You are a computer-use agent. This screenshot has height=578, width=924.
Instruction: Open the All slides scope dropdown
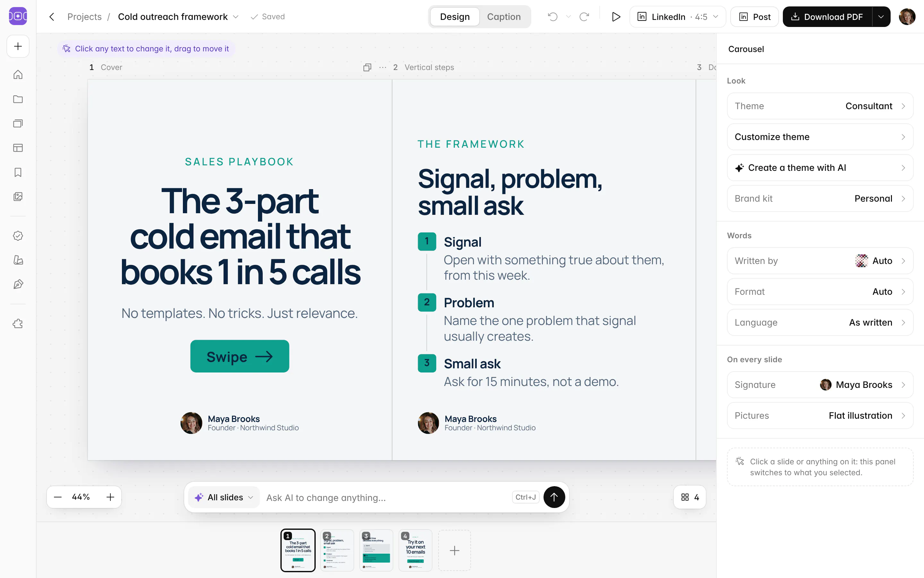click(224, 497)
